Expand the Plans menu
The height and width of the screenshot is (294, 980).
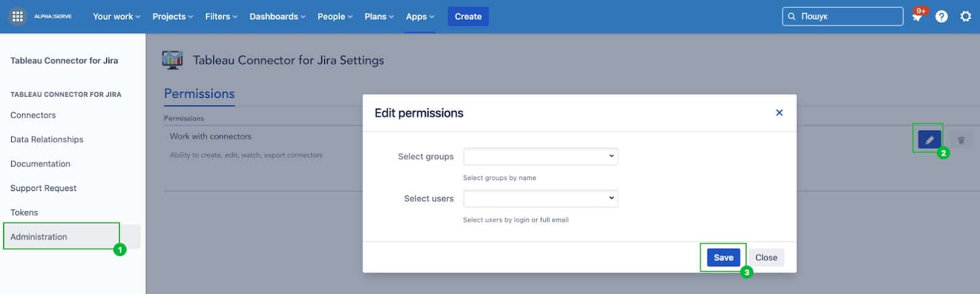(379, 17)
